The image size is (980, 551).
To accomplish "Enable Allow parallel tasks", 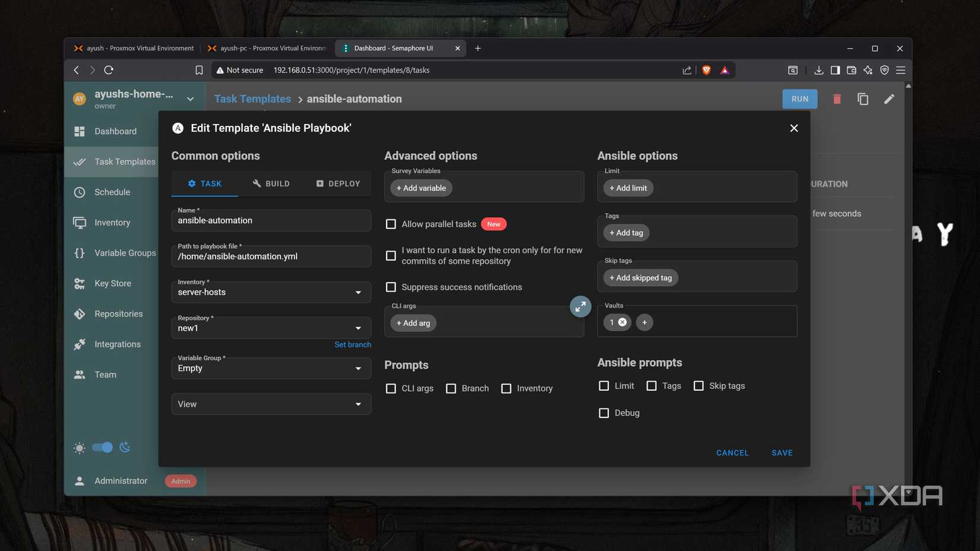I will 391,224.
